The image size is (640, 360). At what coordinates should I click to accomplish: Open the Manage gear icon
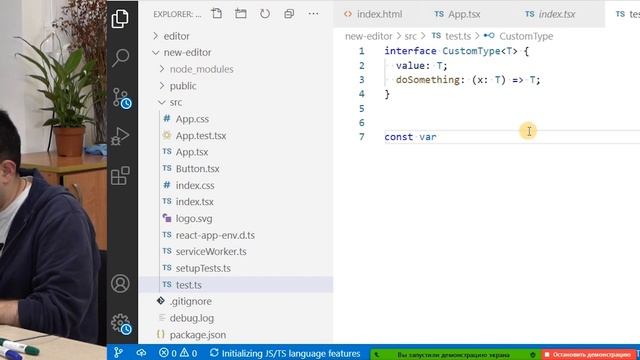pyautogui.click(x=122, y=324)
